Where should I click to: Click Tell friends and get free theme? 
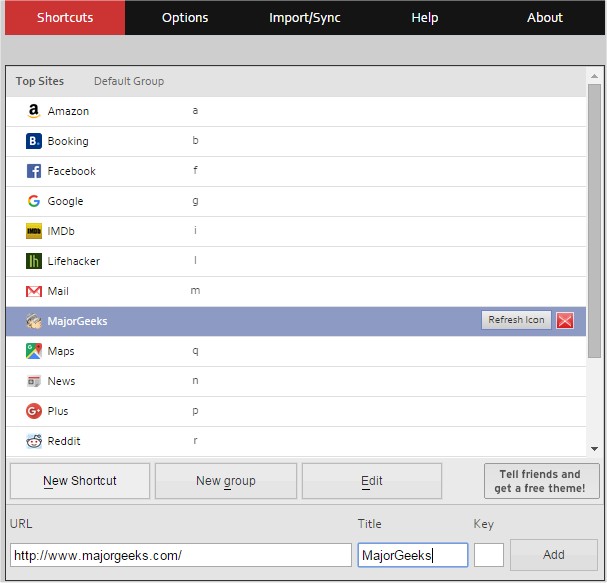click(541, 481)
